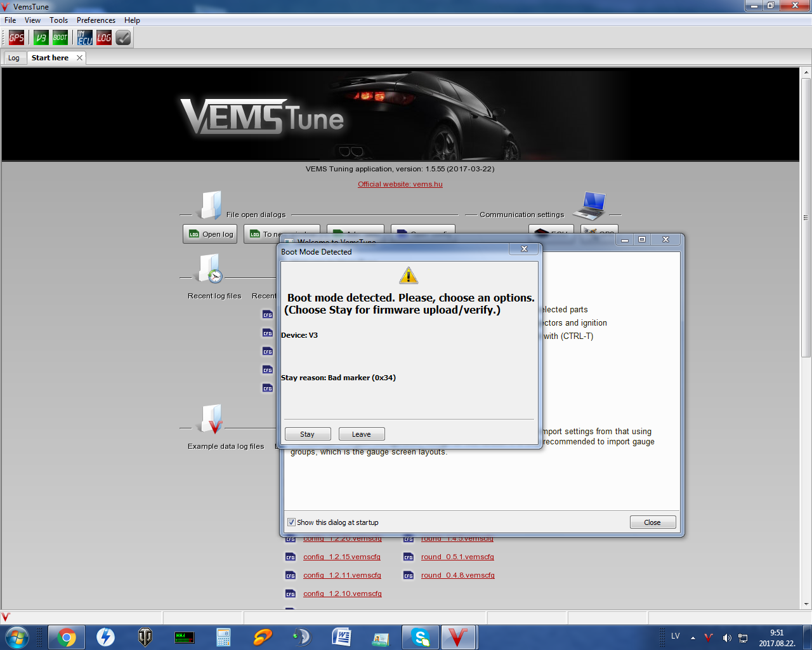Click the red LOG toolbar icon

[104, 37]
